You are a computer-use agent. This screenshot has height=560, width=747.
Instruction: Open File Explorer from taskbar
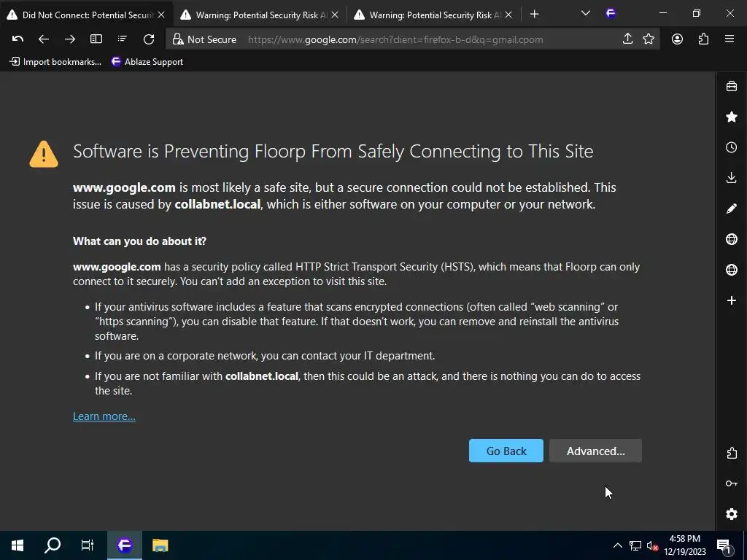[x=160, y=545]
